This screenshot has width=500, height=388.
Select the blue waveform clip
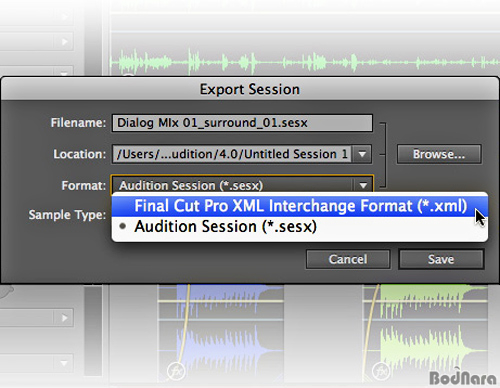click(x=221, y=333)
